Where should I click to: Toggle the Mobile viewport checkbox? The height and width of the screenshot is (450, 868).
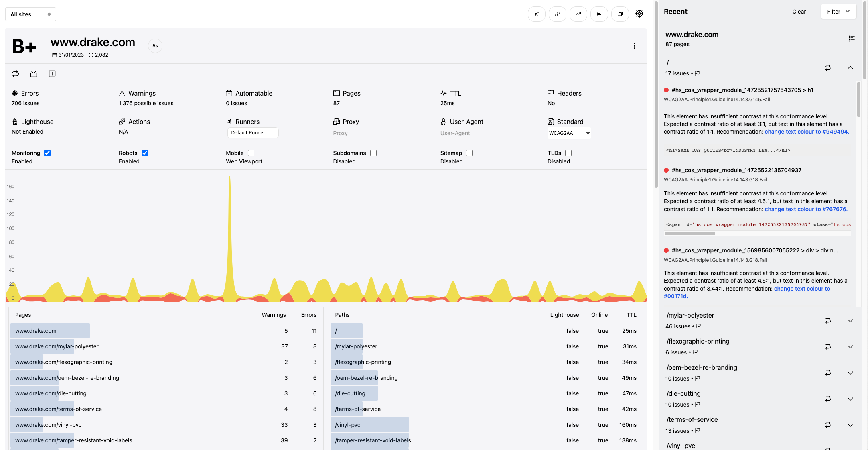251,153
